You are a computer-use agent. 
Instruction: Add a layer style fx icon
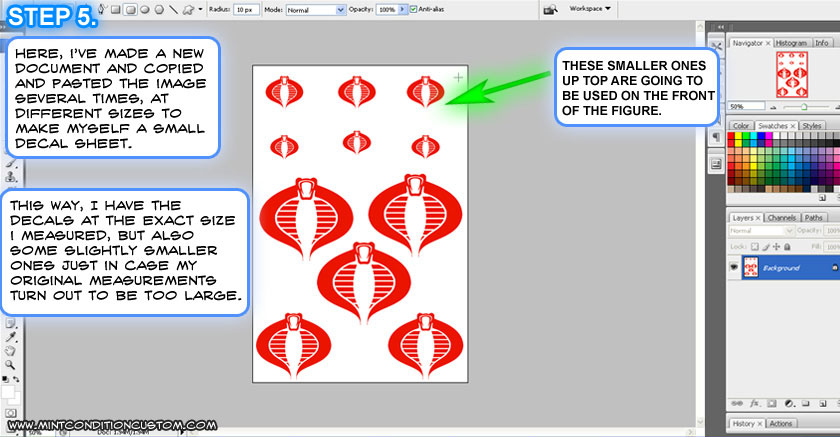click(754, 403)
